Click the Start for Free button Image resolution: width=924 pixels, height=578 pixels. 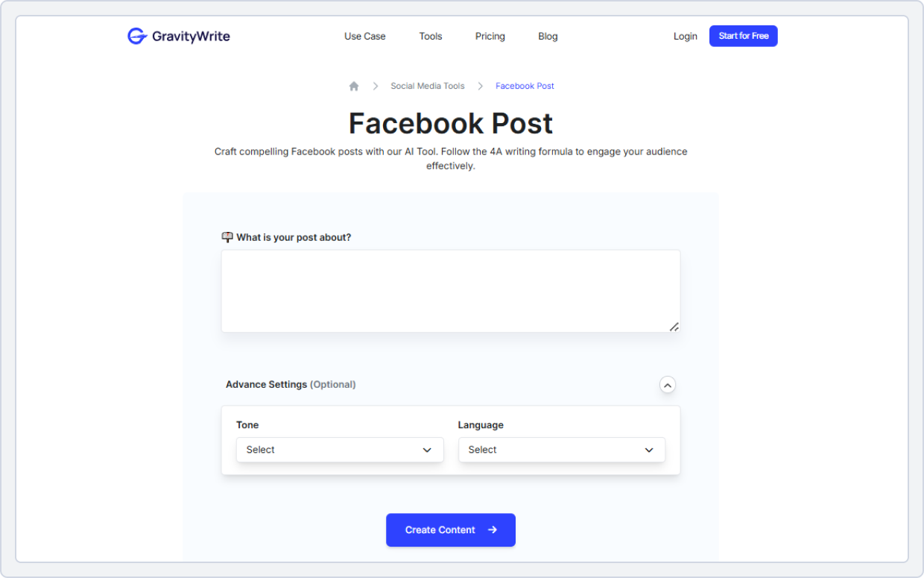pos(744,36)
